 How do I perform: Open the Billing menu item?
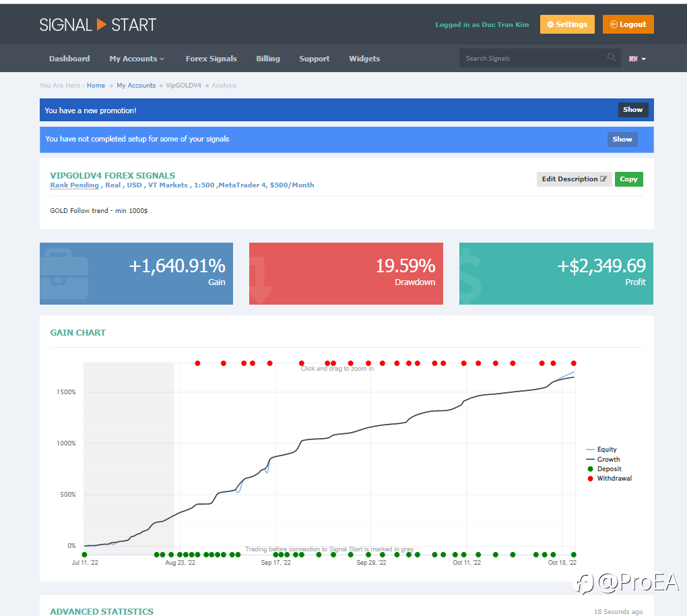coord(267,59)
